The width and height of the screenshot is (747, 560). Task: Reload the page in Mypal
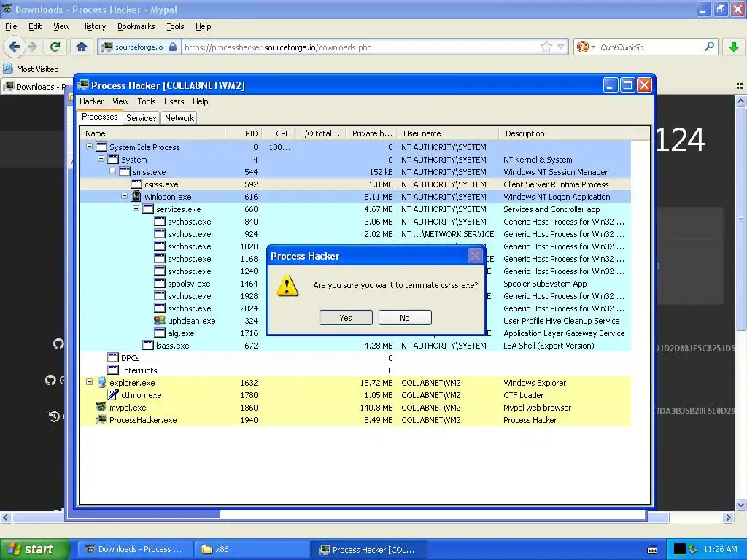click(x=55, y=47)
